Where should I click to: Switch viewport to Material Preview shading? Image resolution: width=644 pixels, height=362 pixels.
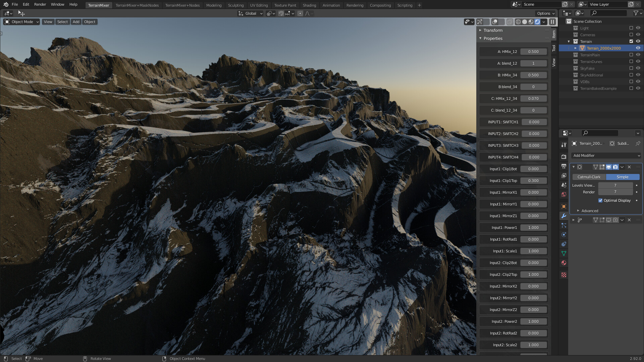coord(531,22)
